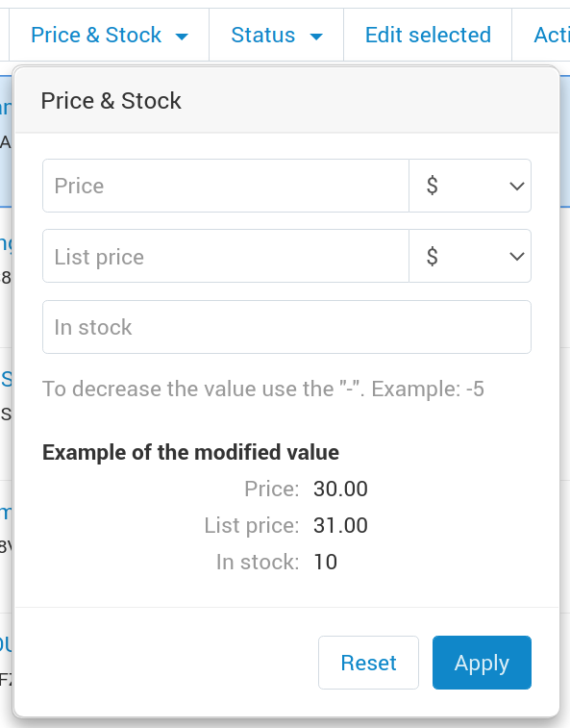
Task: Click the chevron in the List price currency selector
Action: point(516,256)
